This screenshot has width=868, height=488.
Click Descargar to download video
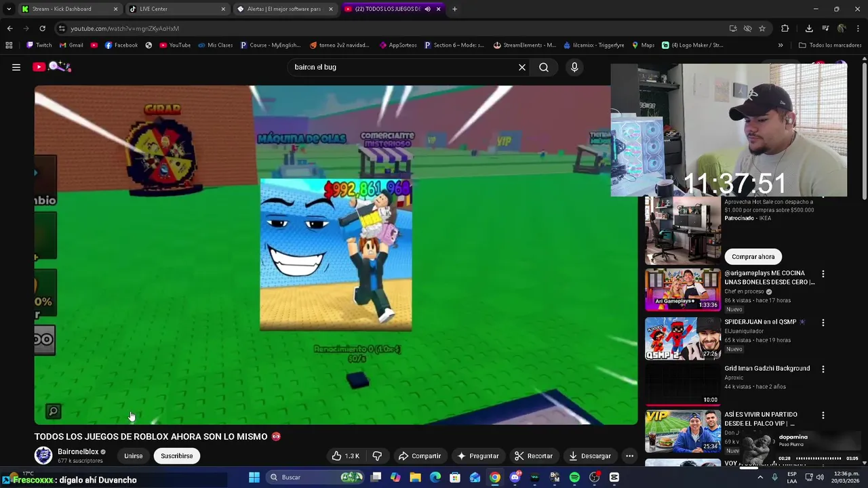(x=590, y=456)
